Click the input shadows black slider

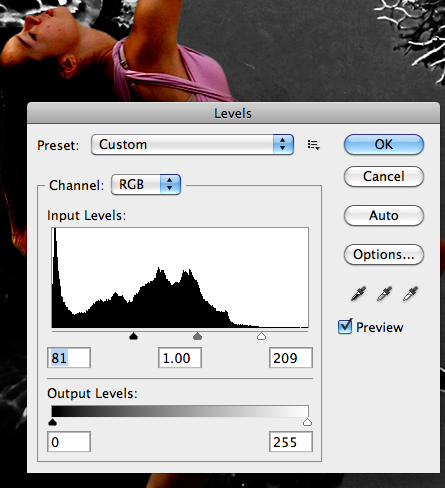point(133,336)
